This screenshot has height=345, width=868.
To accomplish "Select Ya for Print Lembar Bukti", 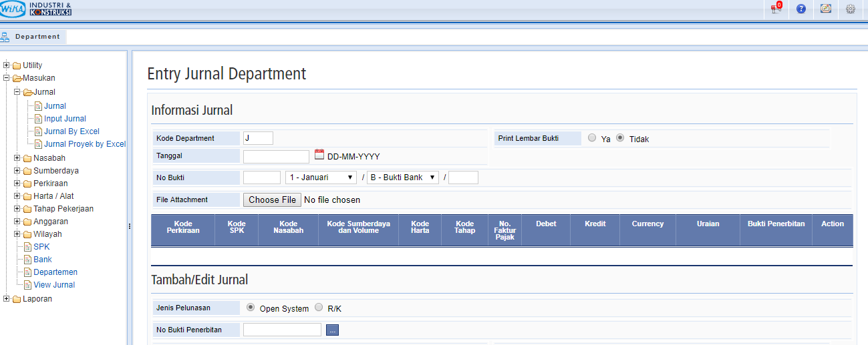I will [592, 138].
